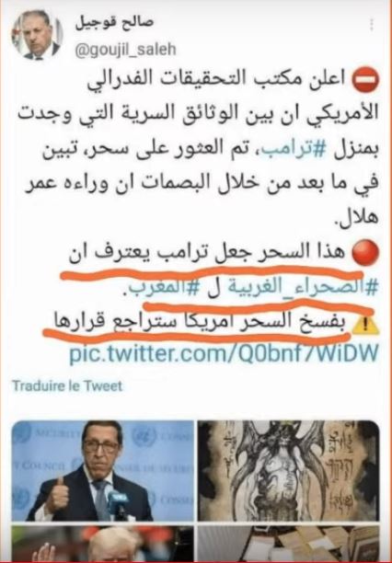Click the red circle emoji in the tweet
This screenshot has height=563, width=392.
(x=365, y=252)
